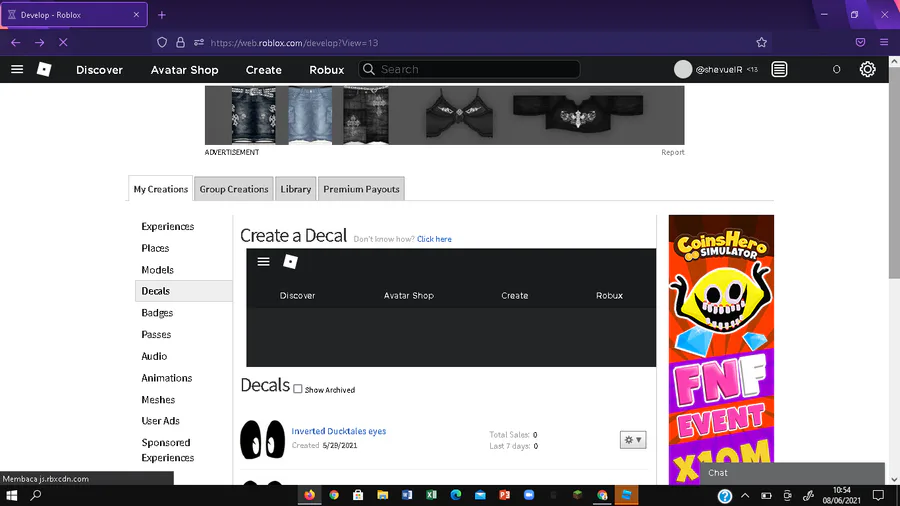Open site permissions icon in address bar
Viewport: 900px width, 506px height.
[199, 42]
